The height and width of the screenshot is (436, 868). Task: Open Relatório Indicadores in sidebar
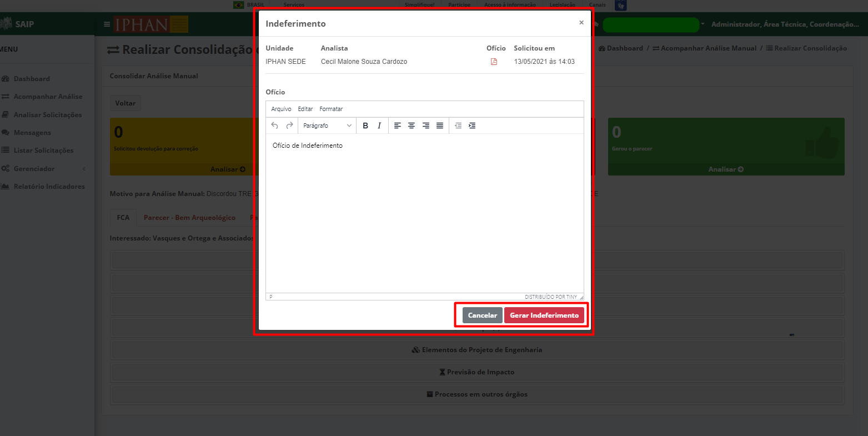coord(49,187)
